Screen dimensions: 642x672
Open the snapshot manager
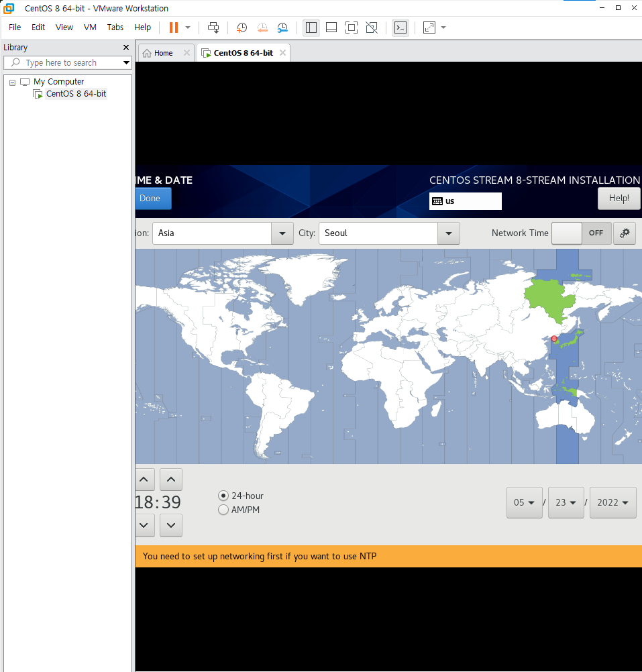tap(282, 27)
